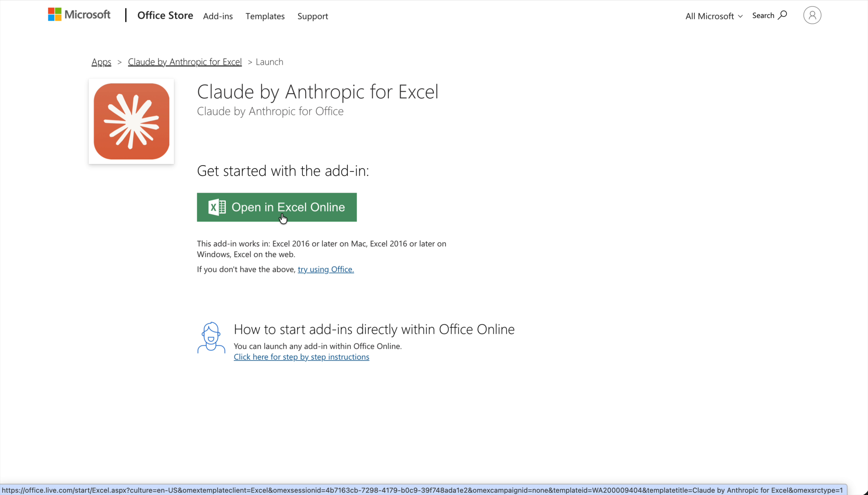Select the Launch breadcrumb label
Screen dimensions: 868x495
pyautogui.click(x=269, y=62)
